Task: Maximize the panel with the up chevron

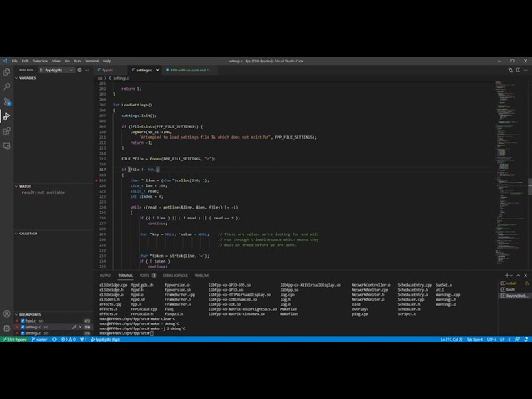Action: tap(518, 275)
